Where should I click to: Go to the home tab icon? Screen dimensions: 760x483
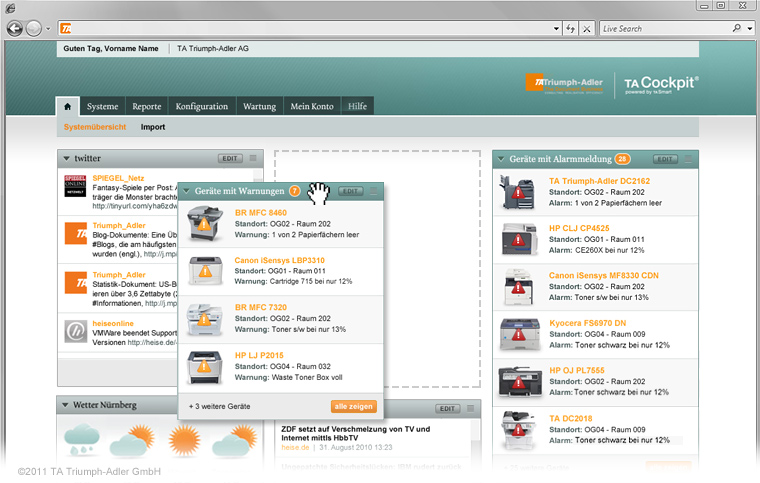[67, 106]
